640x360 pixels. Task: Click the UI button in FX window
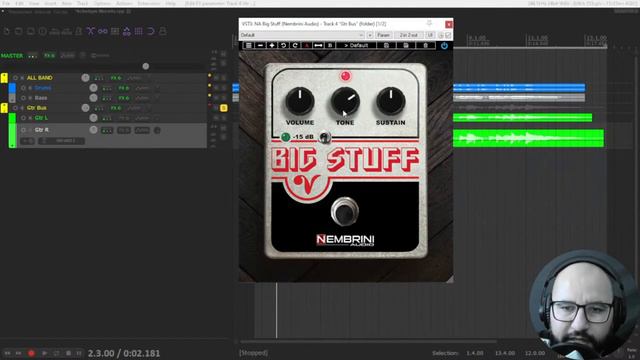[x=430, y=35]
